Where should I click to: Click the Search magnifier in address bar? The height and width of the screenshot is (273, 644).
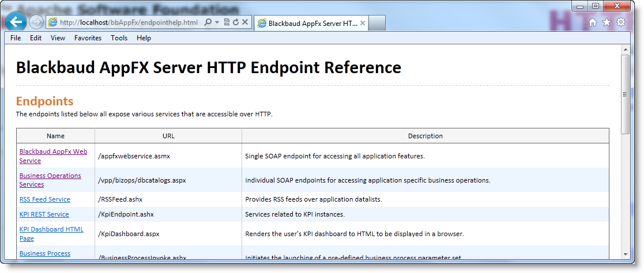click(x=208, y=22)
